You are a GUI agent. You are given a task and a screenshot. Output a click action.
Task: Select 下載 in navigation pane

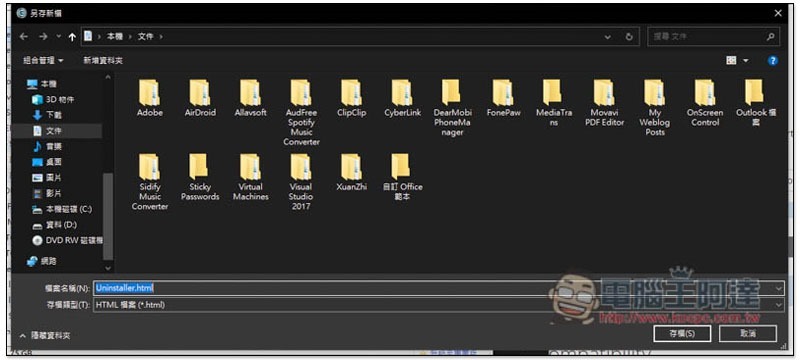pyautogui.click(x=47, y=115)
